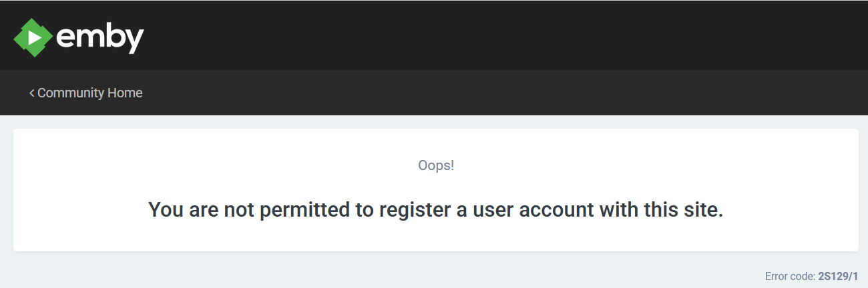Click the back chevron beside Community Home
The width and height of the screenshot is (868, 288).
pos(31,93)
